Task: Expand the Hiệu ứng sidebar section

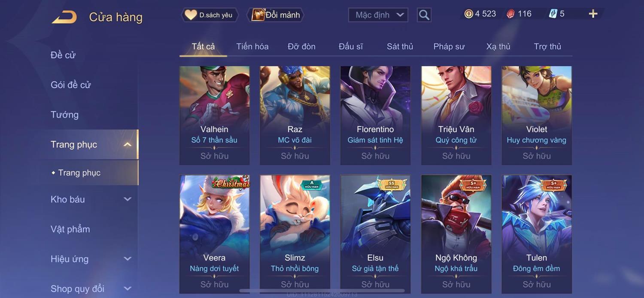Action: [128, 259]
